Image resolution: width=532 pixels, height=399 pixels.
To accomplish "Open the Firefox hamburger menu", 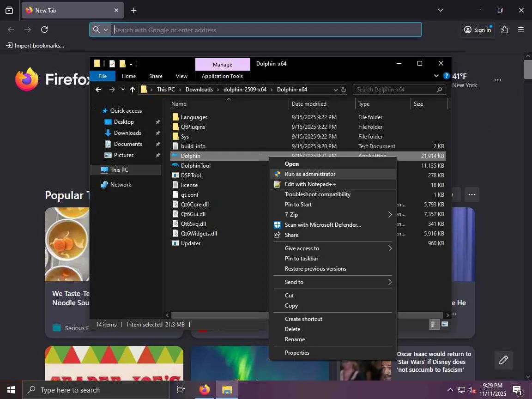I will point(521,30).
